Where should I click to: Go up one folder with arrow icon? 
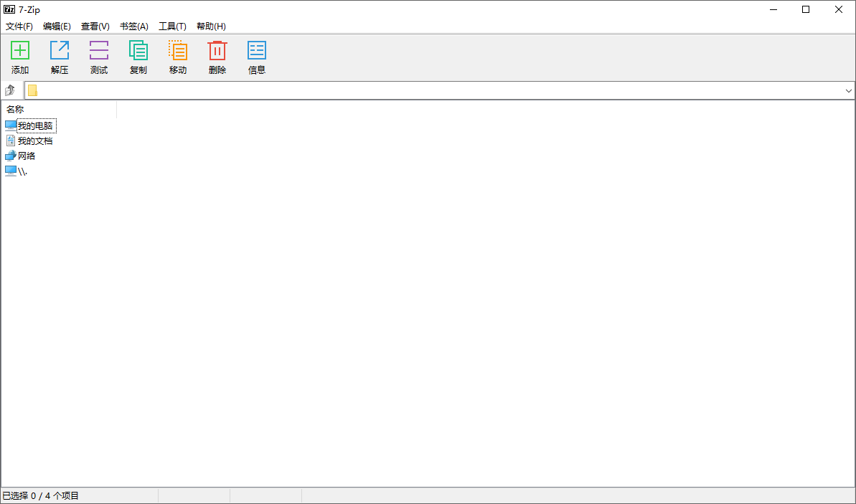[x=10, y=91]
